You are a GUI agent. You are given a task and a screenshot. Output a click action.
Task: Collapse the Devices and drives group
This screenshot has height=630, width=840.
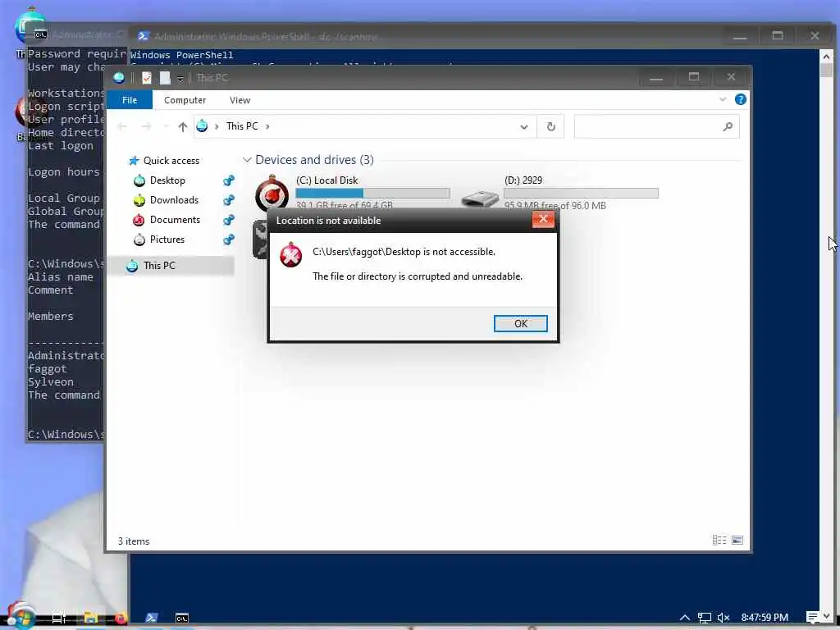(x=247, y=160)
